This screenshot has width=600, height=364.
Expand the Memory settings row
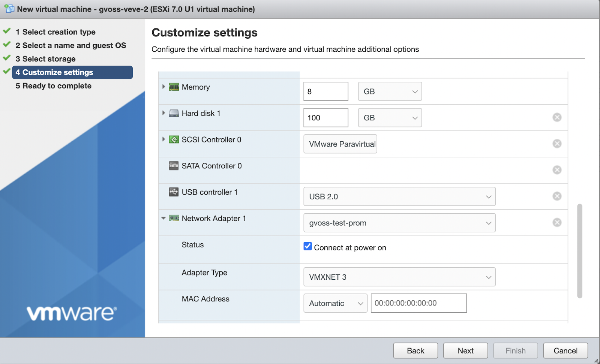coord(163,87)
